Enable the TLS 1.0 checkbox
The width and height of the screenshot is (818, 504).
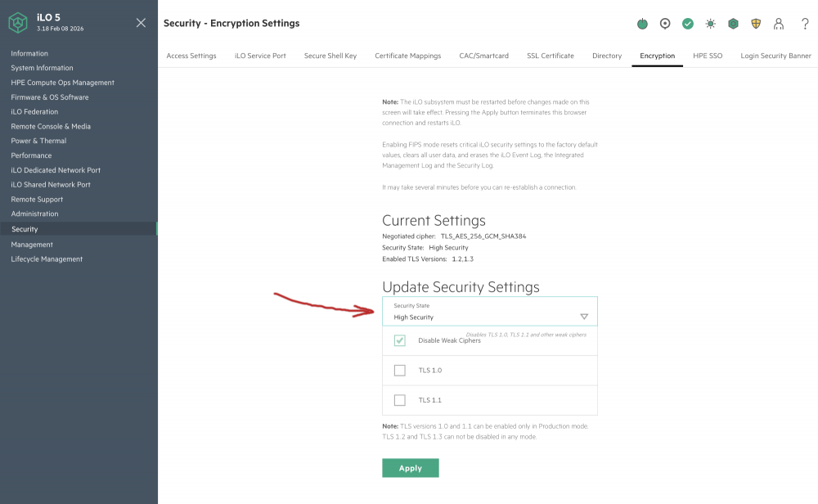tap(400, 371)
